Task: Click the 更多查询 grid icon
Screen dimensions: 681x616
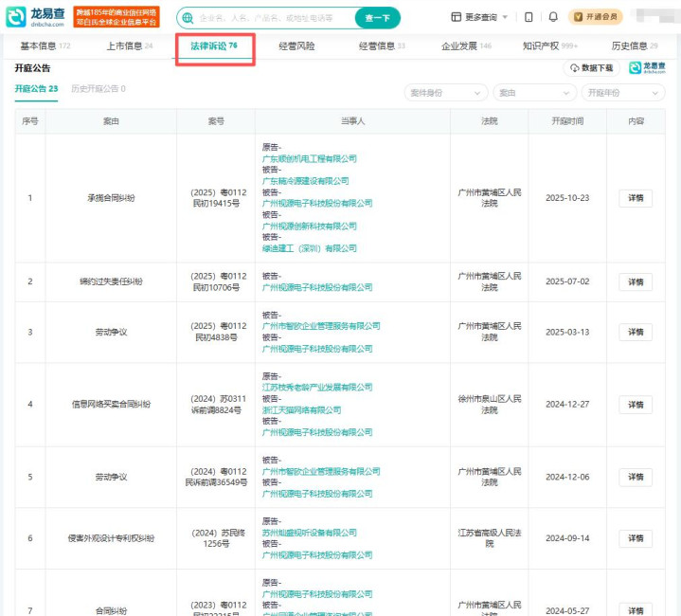Action: 456,17
